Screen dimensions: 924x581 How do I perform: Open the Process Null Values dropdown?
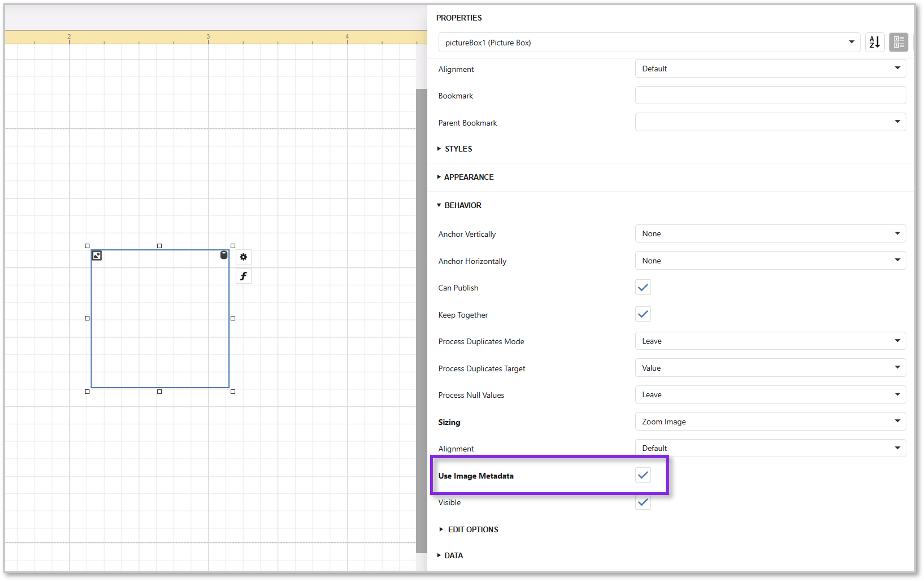pos(770,394)
